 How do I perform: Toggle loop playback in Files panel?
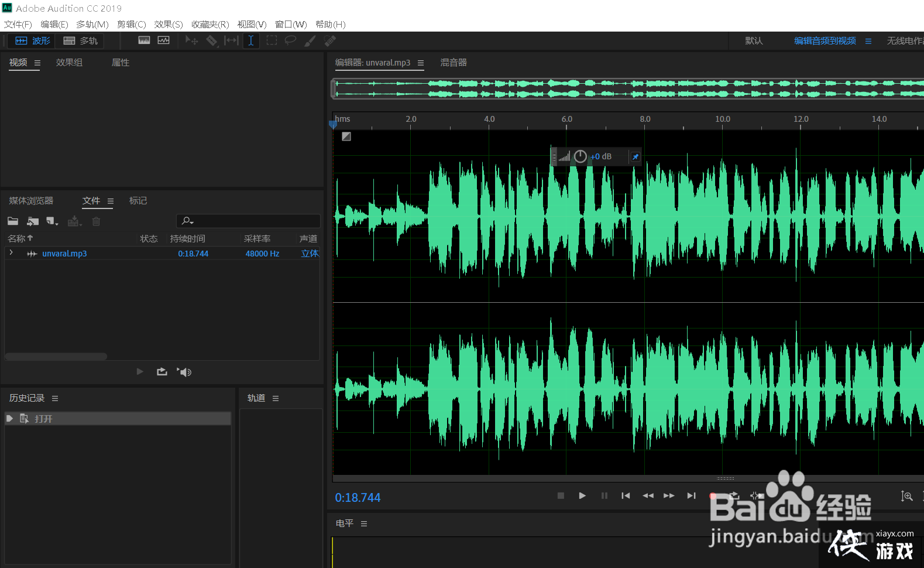pyautogui.click(x=162, y=371)
